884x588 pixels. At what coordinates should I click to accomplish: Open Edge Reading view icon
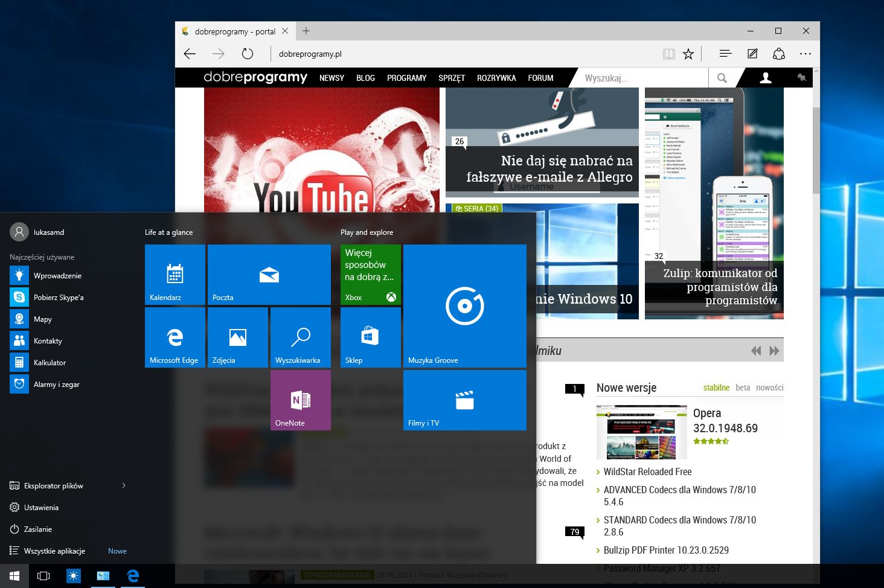(x=668, y=54)
